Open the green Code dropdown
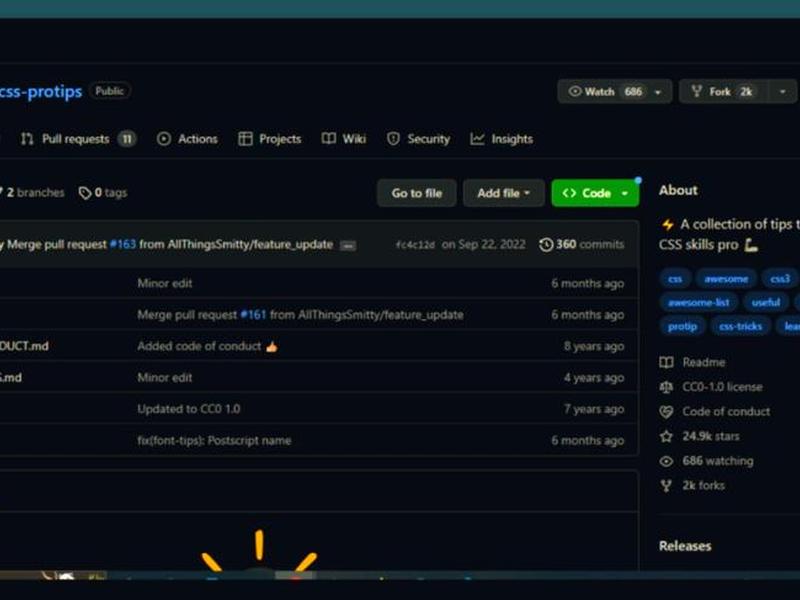Viewport: 800px width, 600px height. point(595,193)
